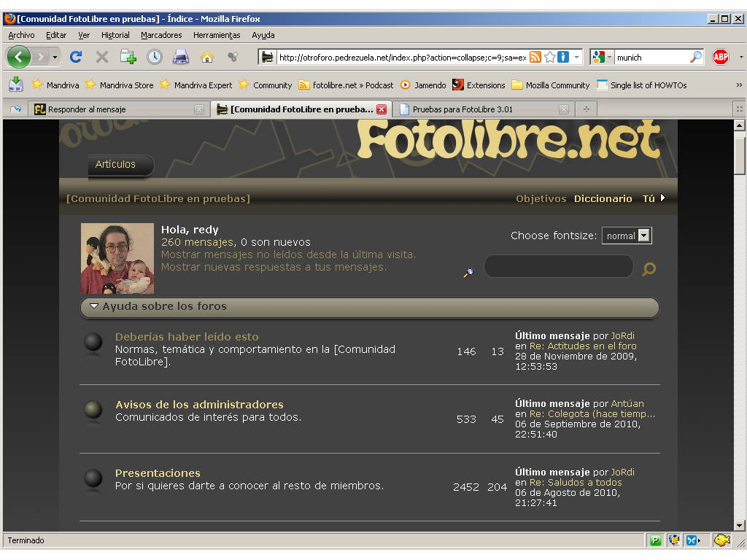The height and width of the screenshot is (560, 747).
Task: Click the new tab button in the tab strip
Action: point(587,109)
